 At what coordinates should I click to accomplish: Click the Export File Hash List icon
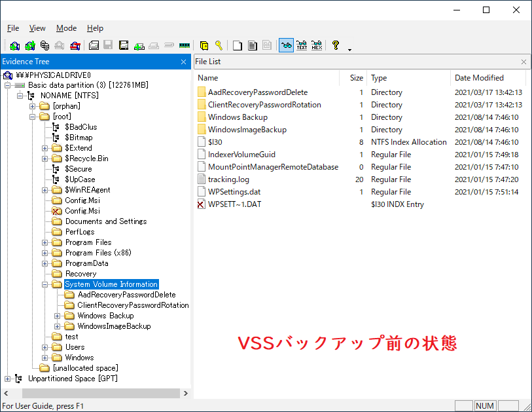point(253,45)
